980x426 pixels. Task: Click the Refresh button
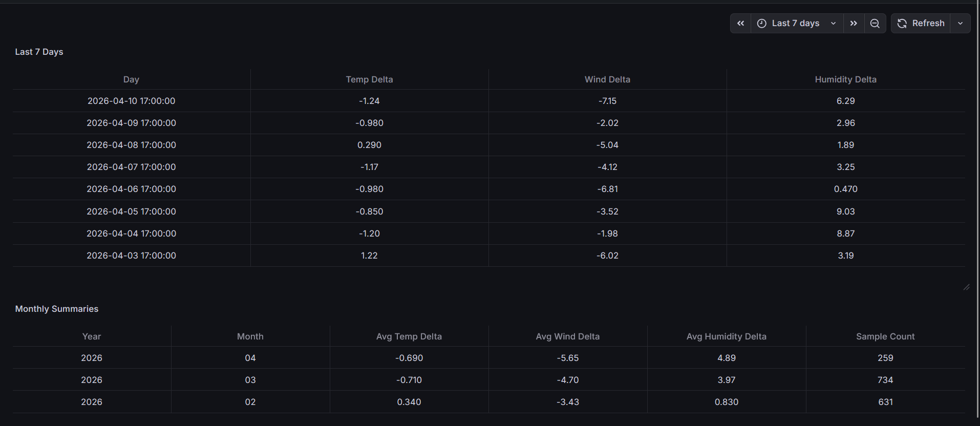pos(921,23)
